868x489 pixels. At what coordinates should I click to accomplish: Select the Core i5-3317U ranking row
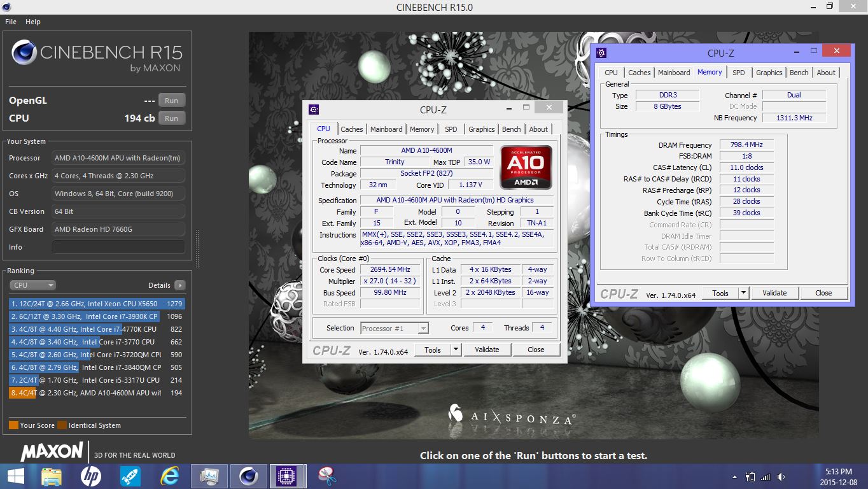97,380
